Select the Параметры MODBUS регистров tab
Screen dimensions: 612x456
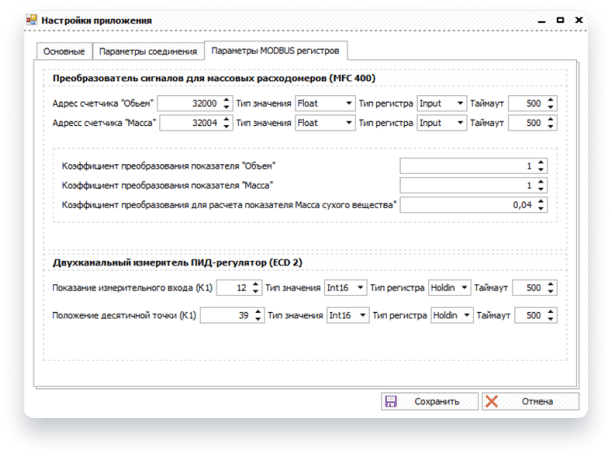point(275,51)
